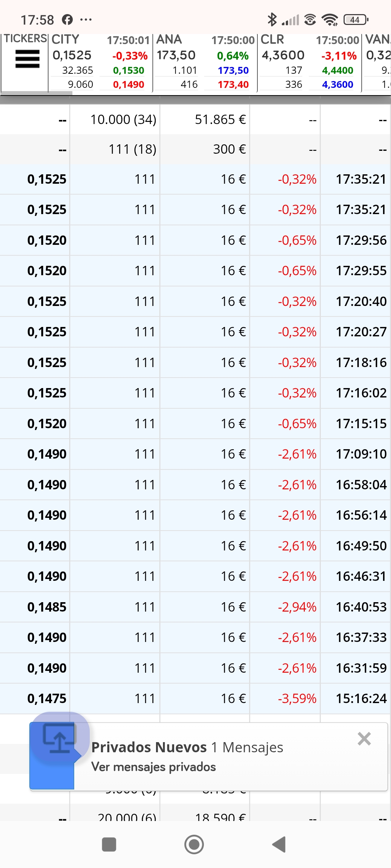This screenshot has width=391, height=868.
Task: Select the CLR ticker card
Action: click(309, 63)
